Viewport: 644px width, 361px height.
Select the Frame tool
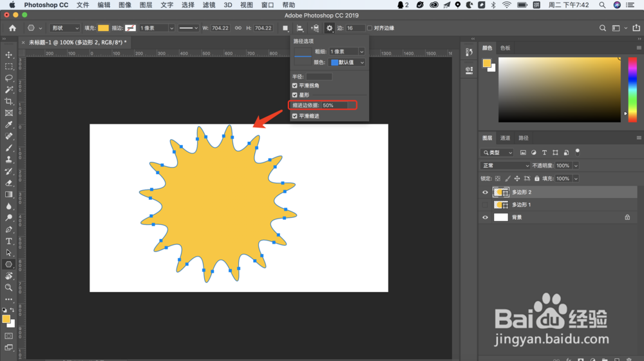(x=8, y=113)
